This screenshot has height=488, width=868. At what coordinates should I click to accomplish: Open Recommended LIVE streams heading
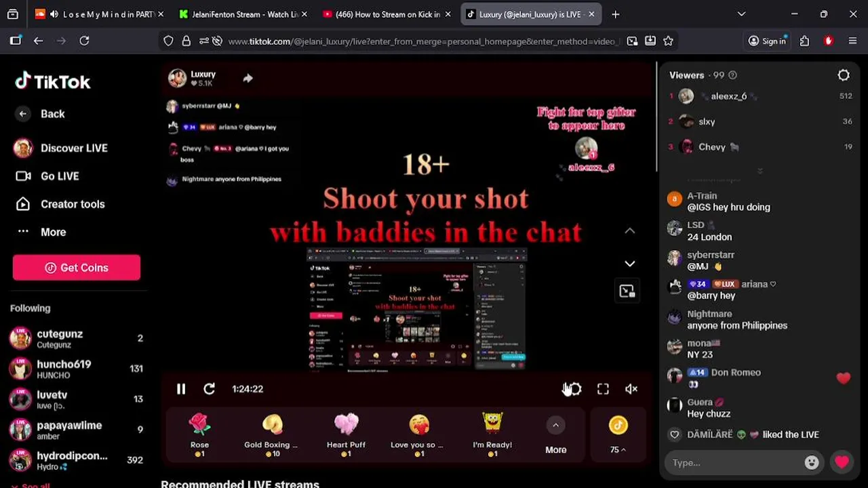click(x=240, y=484)
